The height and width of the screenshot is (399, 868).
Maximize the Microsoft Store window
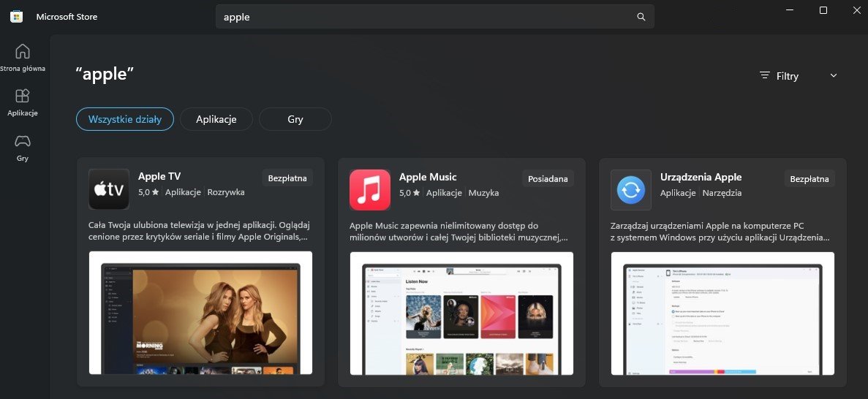[x=823, y=10]
